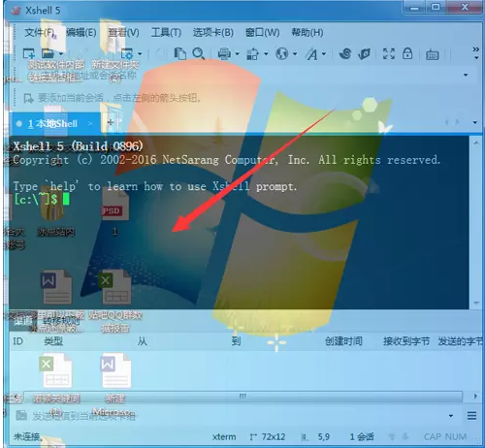Open the 工具(T) menu
This screenshot has height=448, width=485.
click(166, 32)
